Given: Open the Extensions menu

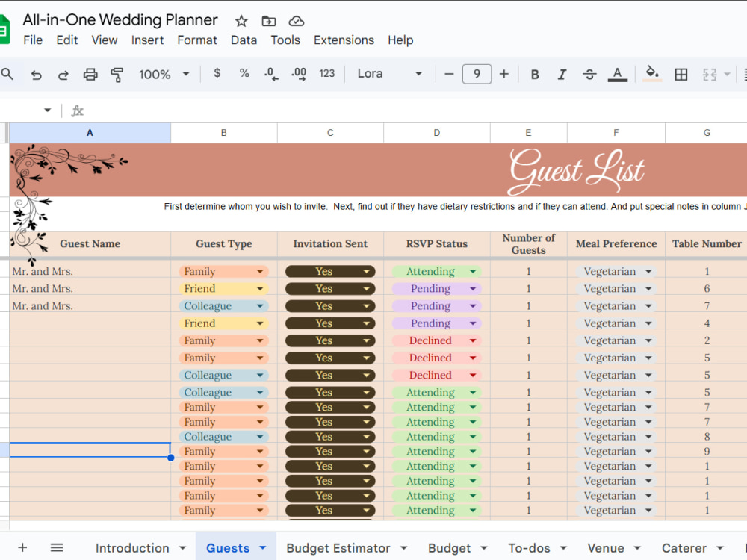Looking at the screenshot, I should (344, 40).
